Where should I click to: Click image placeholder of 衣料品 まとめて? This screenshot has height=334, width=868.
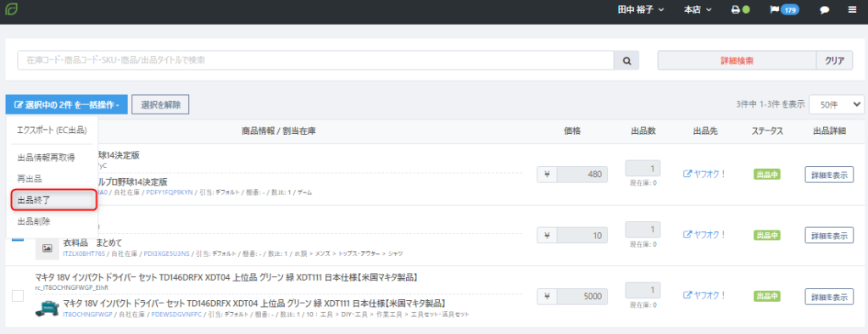pyautogui.click(x=47, y=248)
